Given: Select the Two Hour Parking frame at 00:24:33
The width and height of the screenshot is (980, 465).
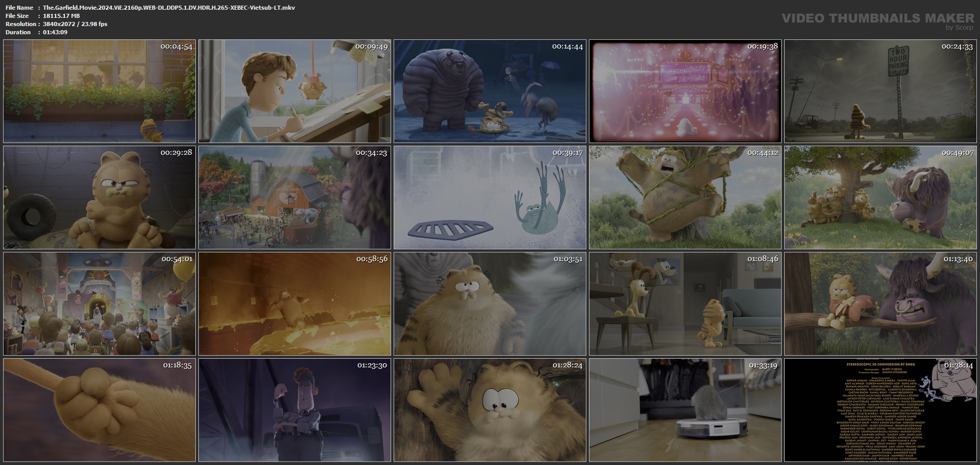Looking at the screenshot, I should click(880, 91).
